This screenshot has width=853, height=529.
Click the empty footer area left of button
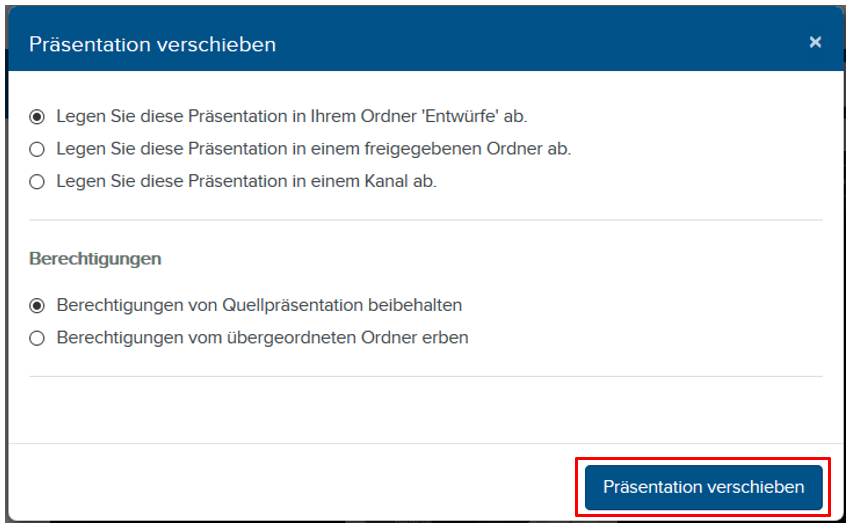pyautogui.click(x=290, y=487)
